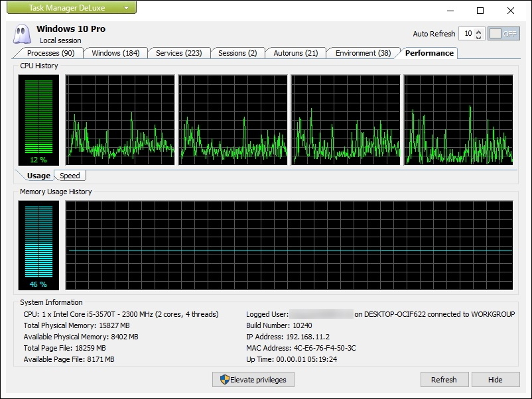The width and height of the screenshot is (532, 399).
Task: Click the Auto Refresh value field showing 10
Action: (x=468, y=34)
